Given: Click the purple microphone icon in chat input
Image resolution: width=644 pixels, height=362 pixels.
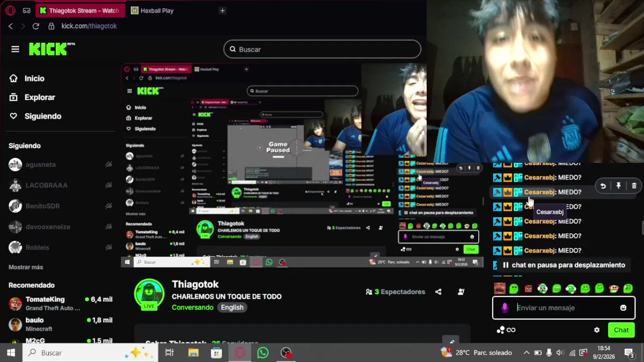Looking at the screenshot, I should (x=505, y=308).
